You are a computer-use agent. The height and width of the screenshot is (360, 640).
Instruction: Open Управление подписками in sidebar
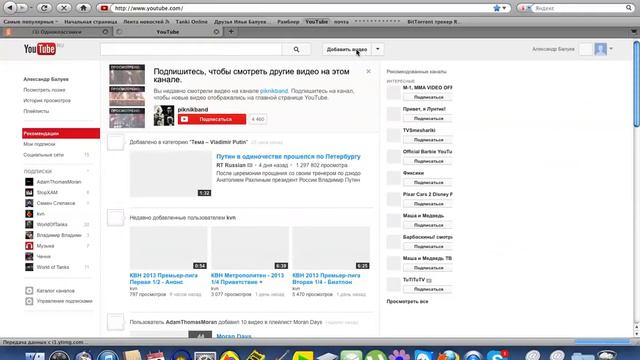(x=64, y=301)
